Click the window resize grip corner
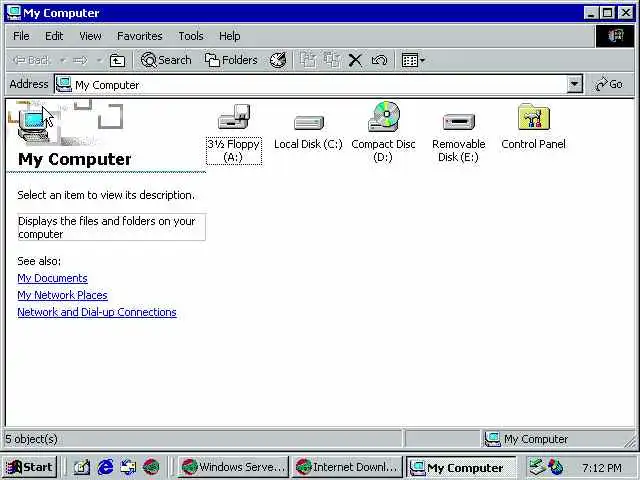 pos(631,442)
